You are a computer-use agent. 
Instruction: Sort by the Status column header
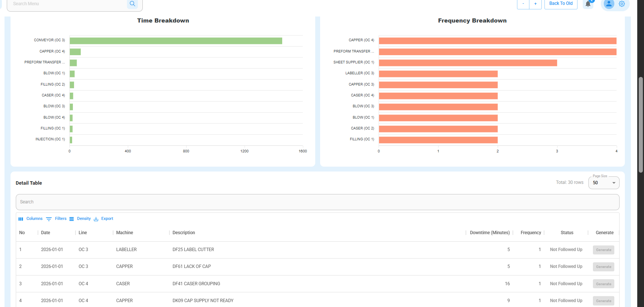click(567, 233)
